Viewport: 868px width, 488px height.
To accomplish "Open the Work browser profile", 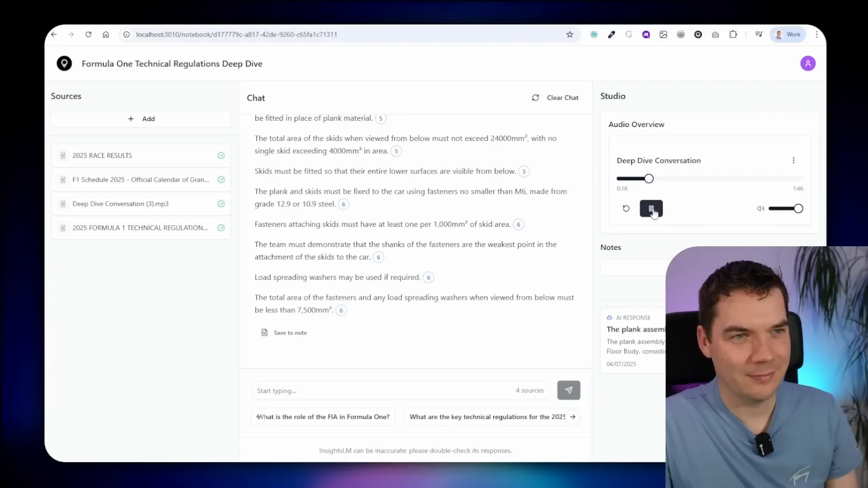I will (x=788, y=34).
